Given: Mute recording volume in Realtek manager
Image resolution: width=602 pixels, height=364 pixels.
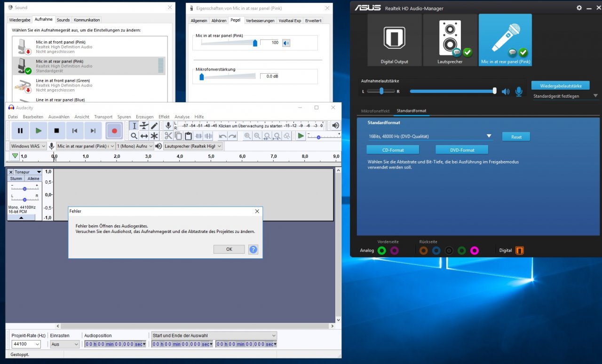Looking at the screenshot, I should pos(506,92).
